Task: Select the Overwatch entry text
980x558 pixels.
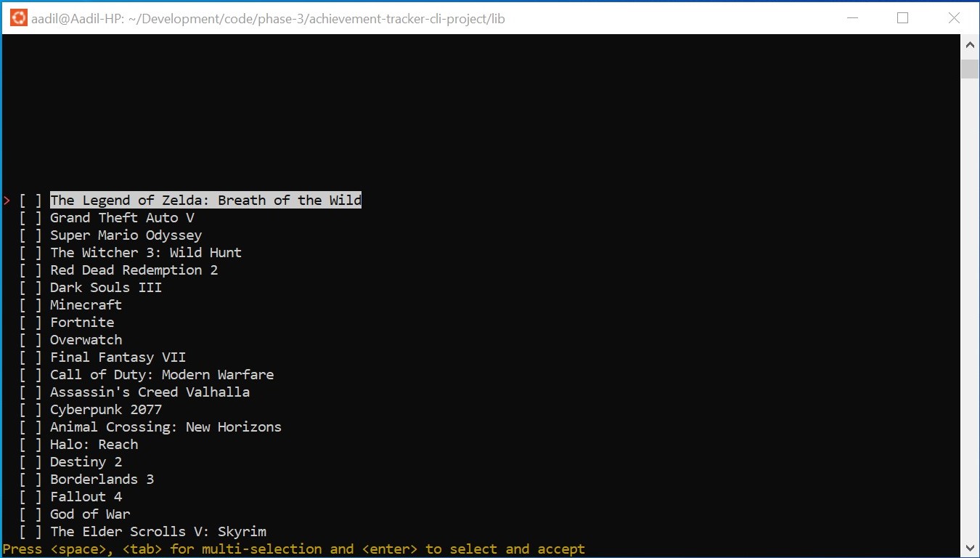Action: point(86,340)
